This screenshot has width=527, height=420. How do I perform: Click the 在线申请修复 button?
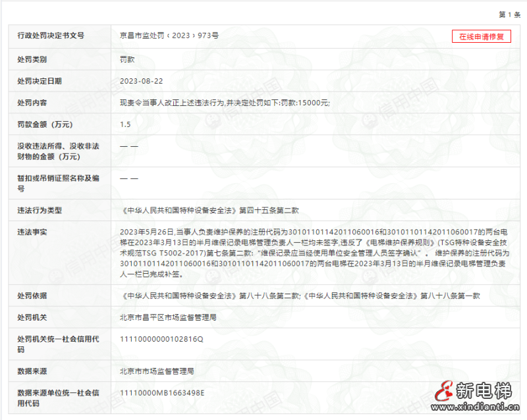click(481, 36)
